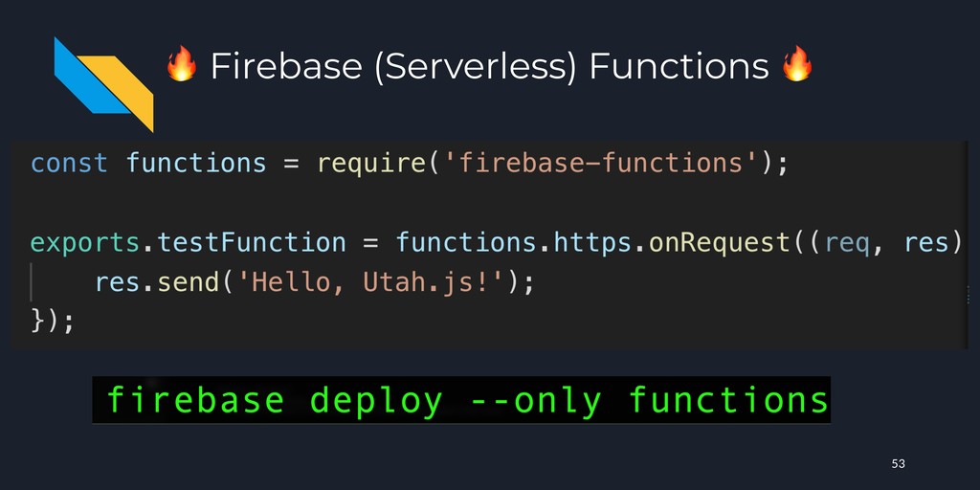Image resolution: width=980 pixels, height=490 pixels.
Task: Click the string 'firebase-functions'
Action: 601,163
